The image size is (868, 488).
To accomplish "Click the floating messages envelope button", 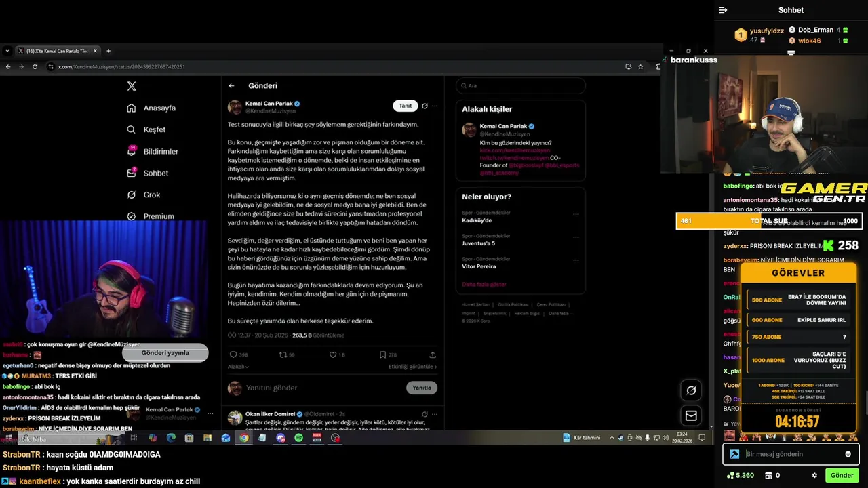I will (691, 415).
